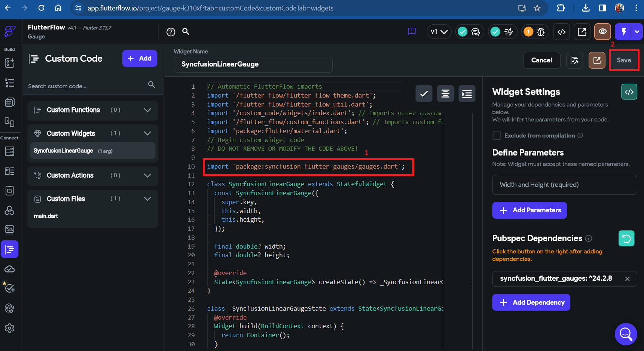Open the Data Types sidebar icon

tap(9, 171)
